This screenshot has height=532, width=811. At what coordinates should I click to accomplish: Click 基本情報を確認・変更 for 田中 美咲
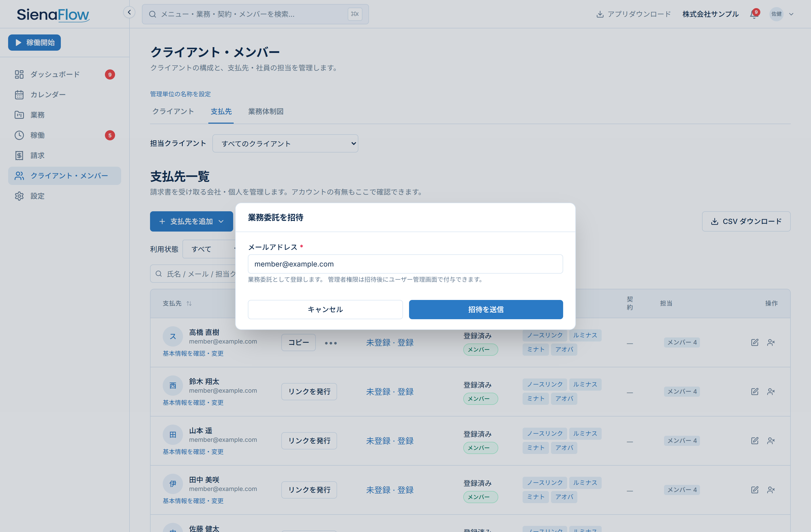tap(193, 501)
